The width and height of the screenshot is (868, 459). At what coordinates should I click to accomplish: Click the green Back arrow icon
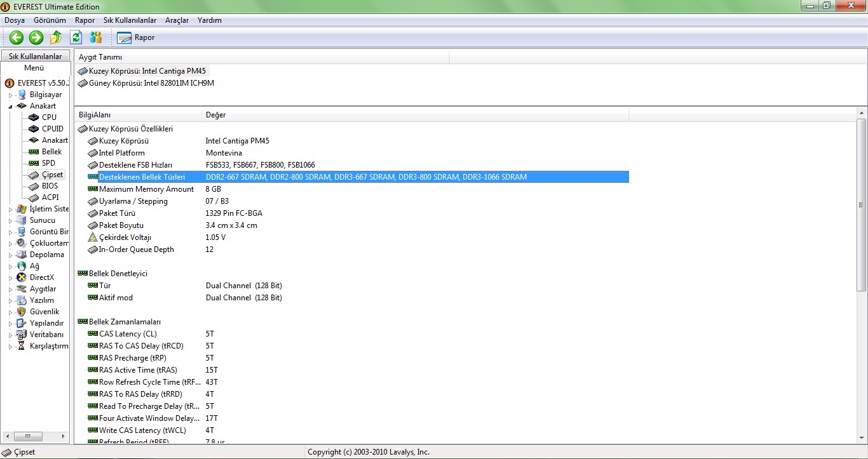pyautogui.click(x=17, y=37)
